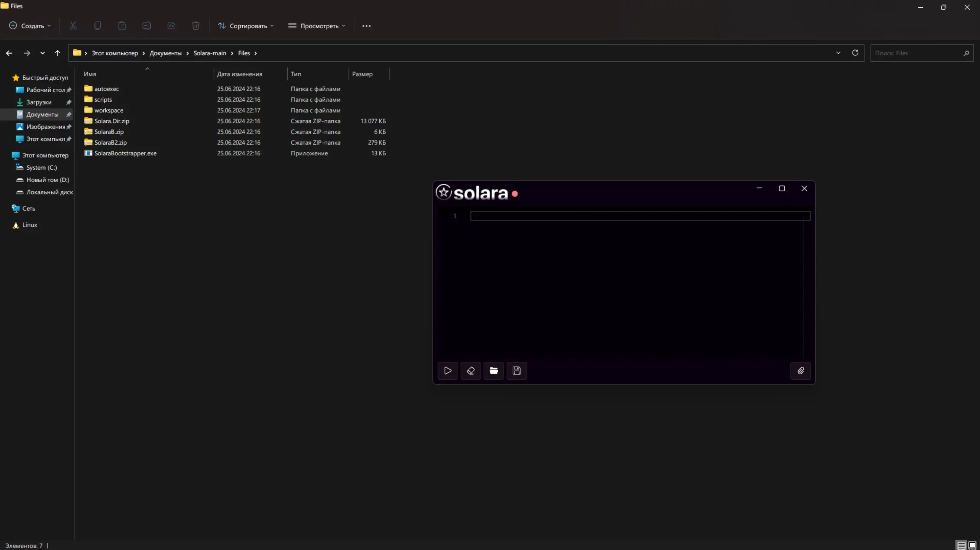Click the Solara eraser clear icon
The height and width of the screenshot is (550, 980).
pos(470,370)
